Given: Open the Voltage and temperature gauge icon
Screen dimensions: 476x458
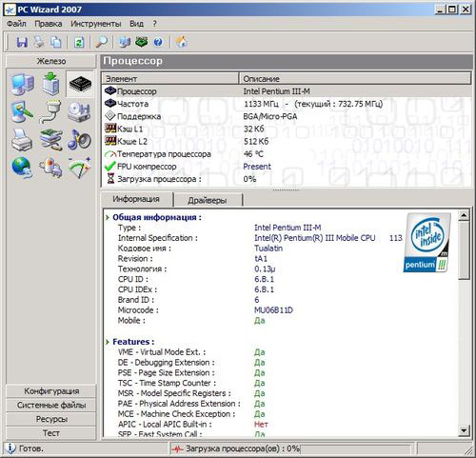Looking at the screenshot, I should 79,168.
